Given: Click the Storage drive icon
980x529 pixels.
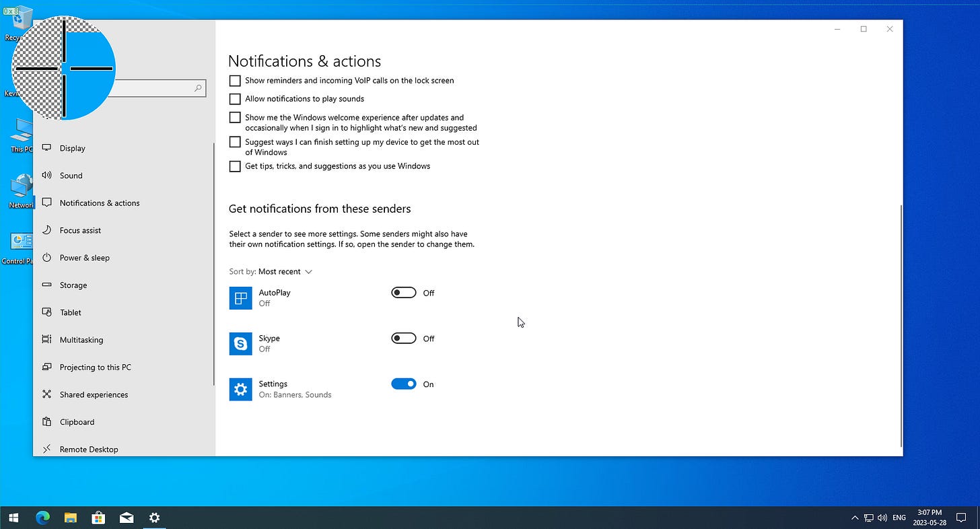Looking at the screenshot, I should pos(46,285).
